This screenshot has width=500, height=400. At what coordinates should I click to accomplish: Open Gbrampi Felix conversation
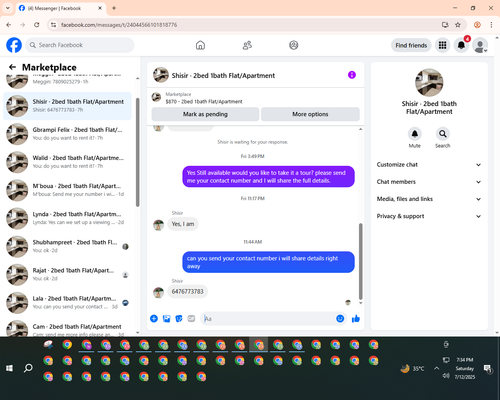click(x=67, y=134)
